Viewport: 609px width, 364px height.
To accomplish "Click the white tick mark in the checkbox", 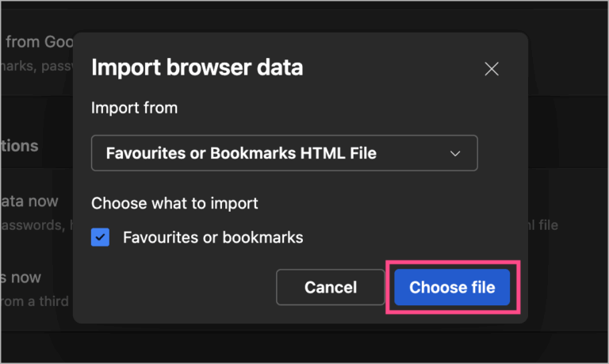I will click(x=101, y=237).
